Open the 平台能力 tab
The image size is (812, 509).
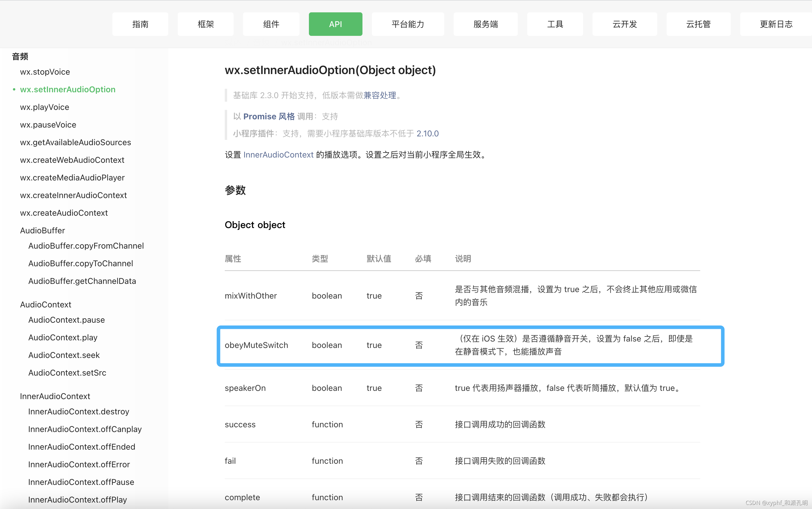[x=407, y=24]
